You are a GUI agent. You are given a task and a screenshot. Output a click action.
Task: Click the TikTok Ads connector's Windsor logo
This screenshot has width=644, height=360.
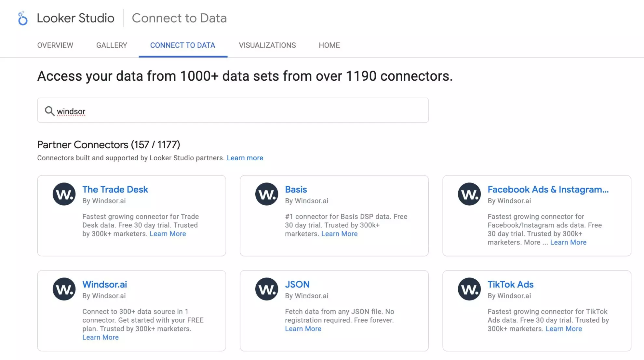pos(469,289)
